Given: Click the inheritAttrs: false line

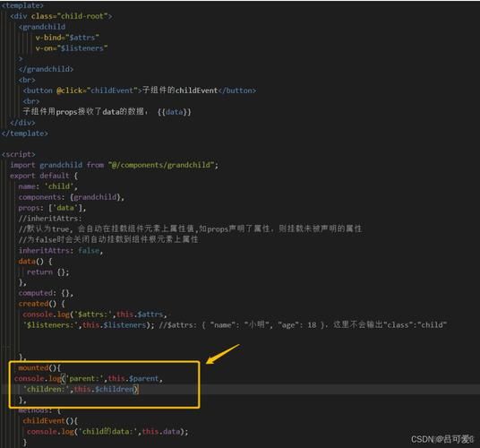Looking at the screenshot, I should tap(61, 251).
